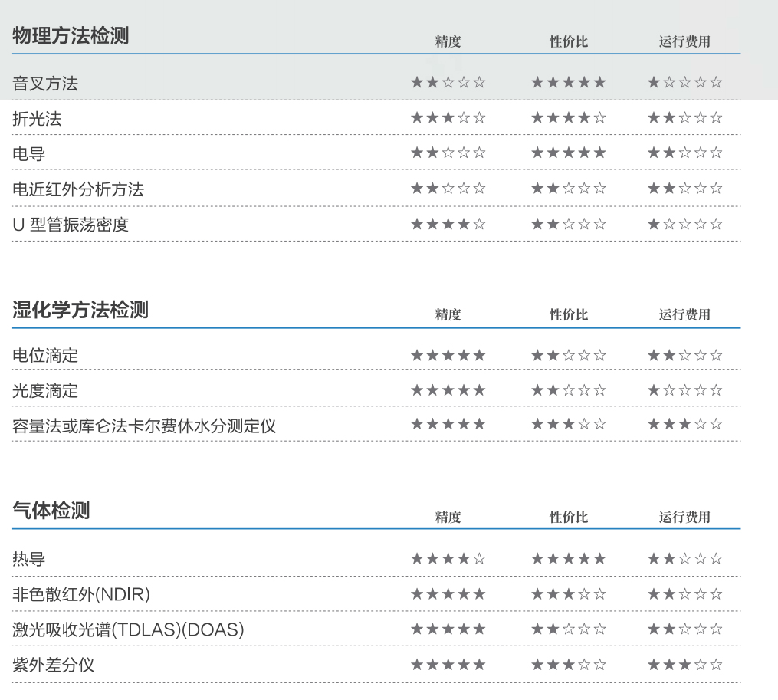Select the 性价比 stars for 紫外差分仪
This screenshot has width=778, height=700.
point(568,665)
